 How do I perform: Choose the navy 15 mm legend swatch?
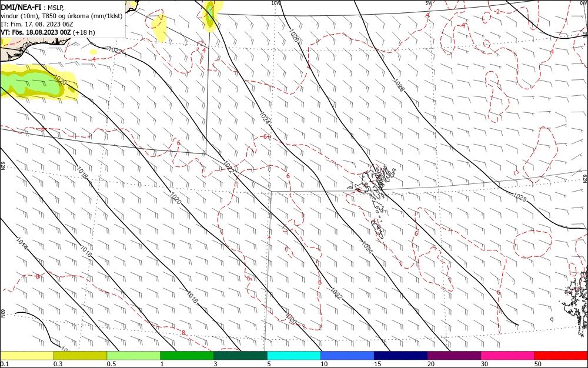[x=400, y=356]
